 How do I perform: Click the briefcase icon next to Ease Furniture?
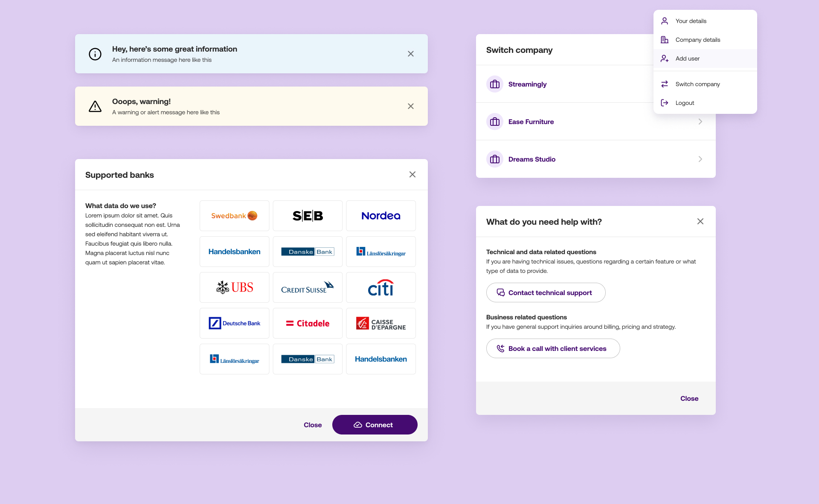pos(495,122)
